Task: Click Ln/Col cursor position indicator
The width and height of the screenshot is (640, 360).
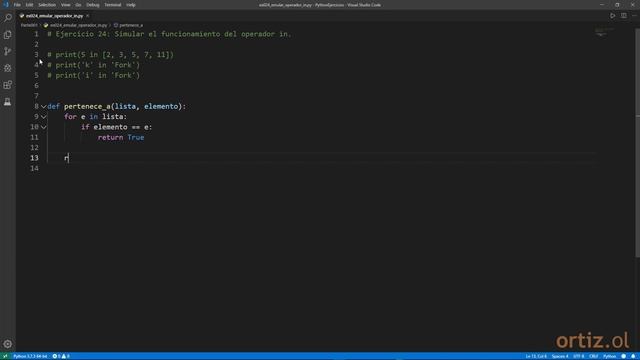Action: click(x=536, y=356)
